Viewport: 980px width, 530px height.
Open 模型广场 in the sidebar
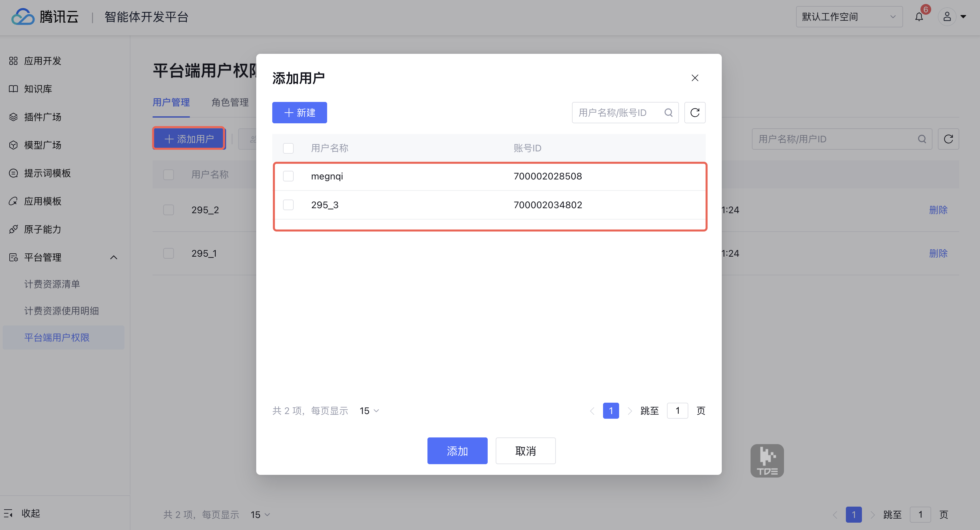[42, 145]
